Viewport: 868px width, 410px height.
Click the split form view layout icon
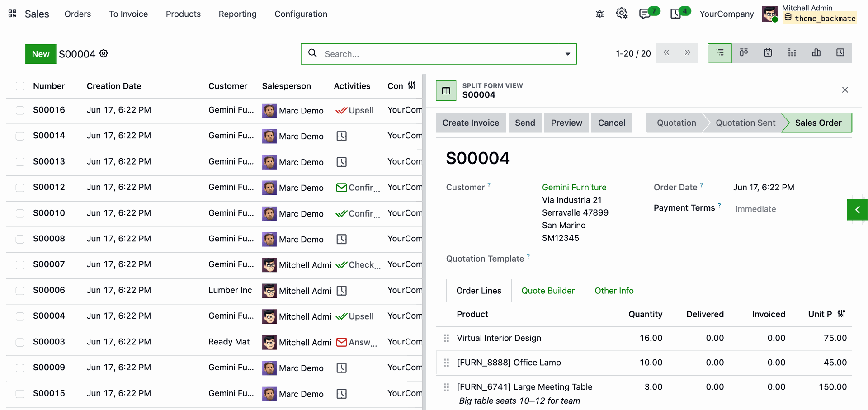pos(446,90)
